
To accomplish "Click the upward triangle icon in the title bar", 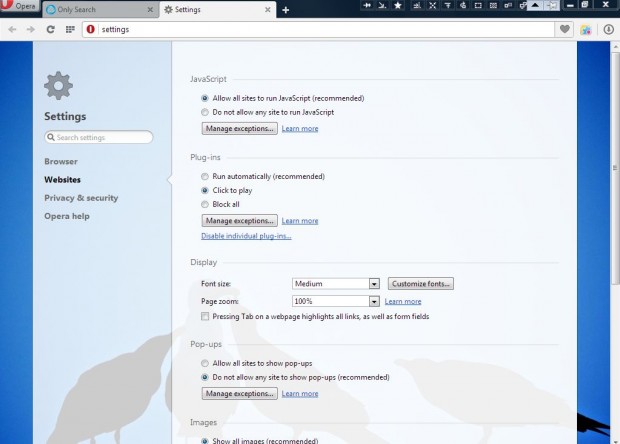I will coord(535,5).
